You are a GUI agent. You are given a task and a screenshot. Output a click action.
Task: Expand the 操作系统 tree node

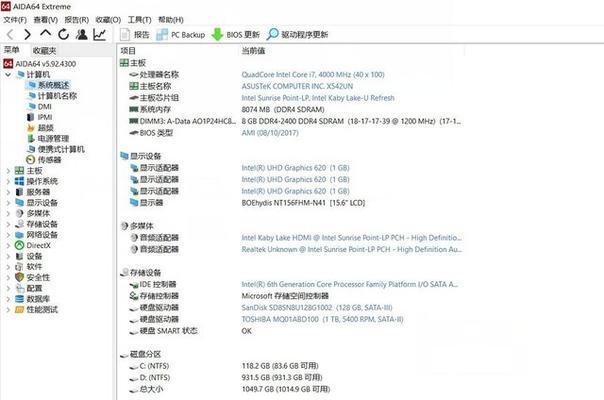[8, 181]
